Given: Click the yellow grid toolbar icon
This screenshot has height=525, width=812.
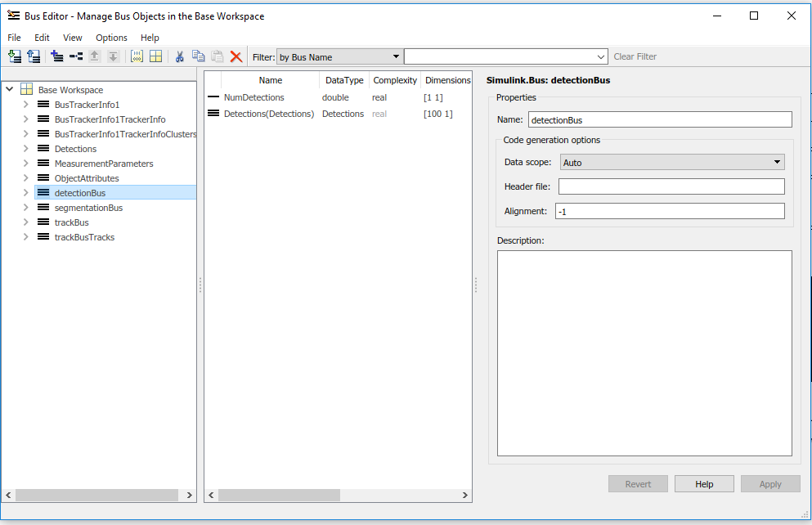Looking at the screenshot, I should (156, 56).
